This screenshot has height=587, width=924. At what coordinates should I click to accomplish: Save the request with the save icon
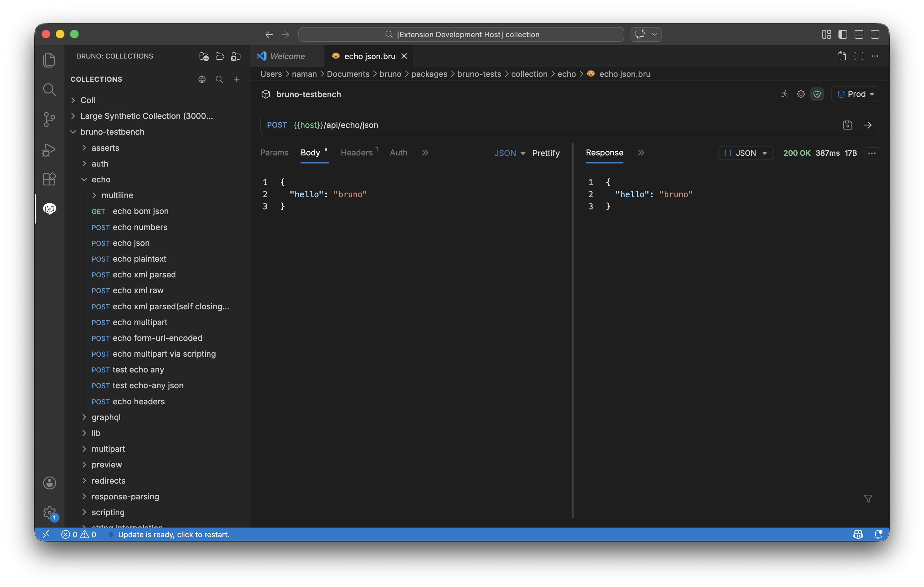click(x=848, y=125)
